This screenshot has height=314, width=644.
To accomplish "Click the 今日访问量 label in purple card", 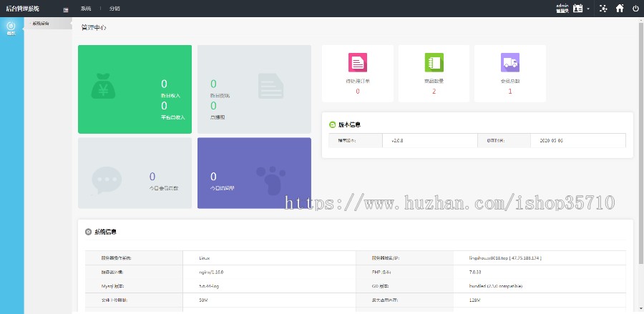I will click(x=223, y=188).
